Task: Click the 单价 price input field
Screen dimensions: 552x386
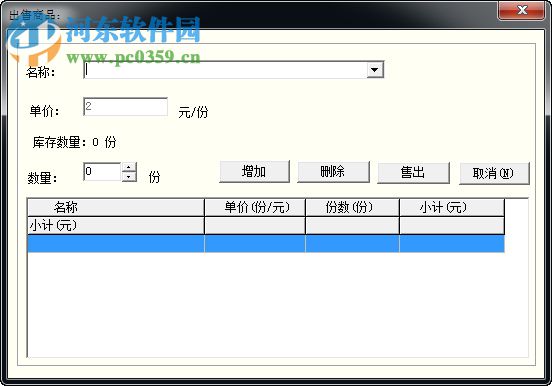Action: (125, 107)
